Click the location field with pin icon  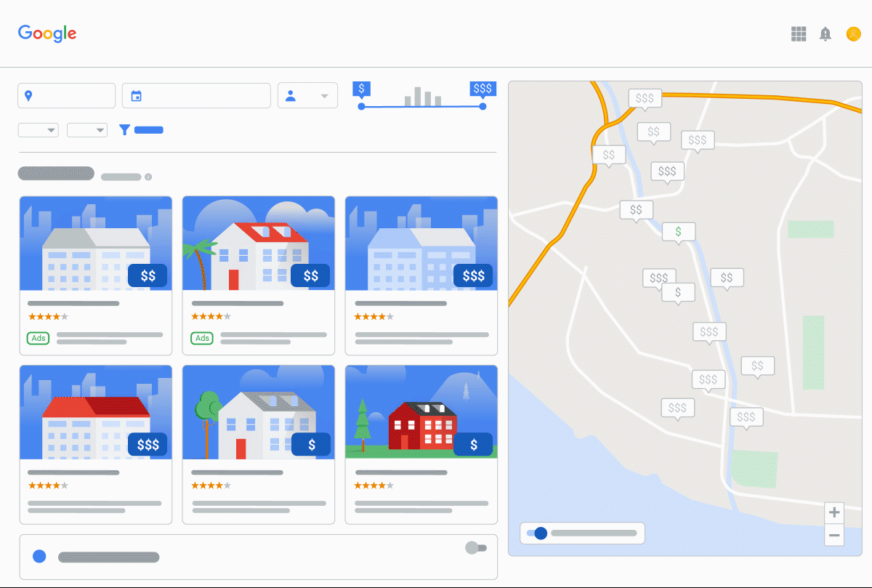coord(66,96)
